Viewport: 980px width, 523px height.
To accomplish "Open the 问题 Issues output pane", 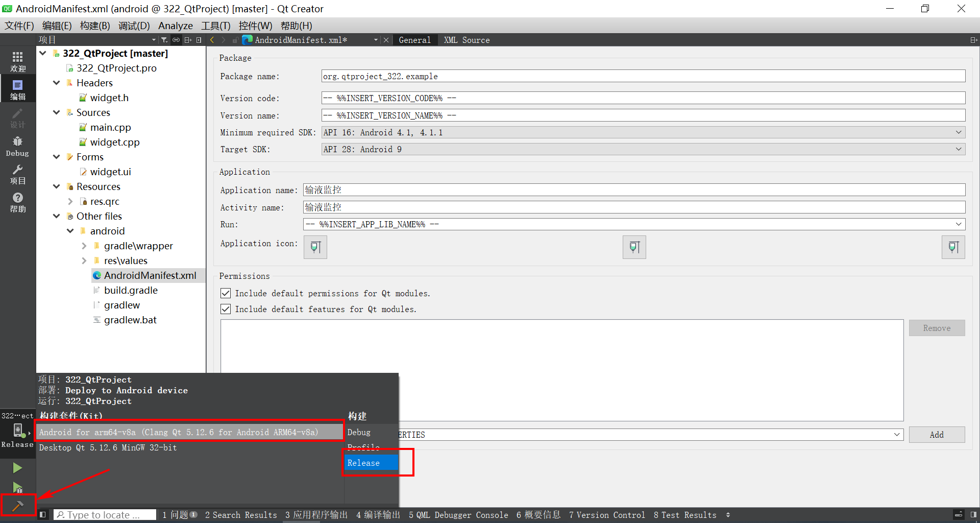I will click(180, 515).
